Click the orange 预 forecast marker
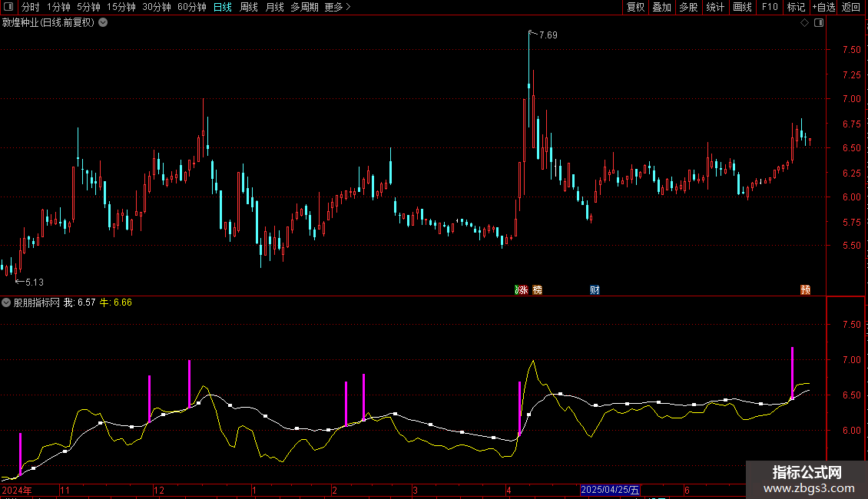Screen dimensions: 868x499 pyautogui.click(x=806, y=290)
